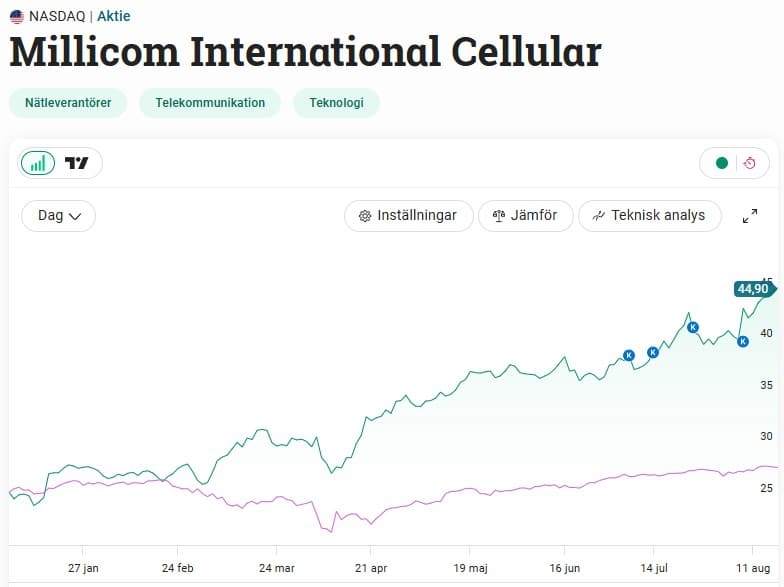The image size is (784, 587).
Task: Click the green dot real-time indicator
Action: click(x=721, y=163)
